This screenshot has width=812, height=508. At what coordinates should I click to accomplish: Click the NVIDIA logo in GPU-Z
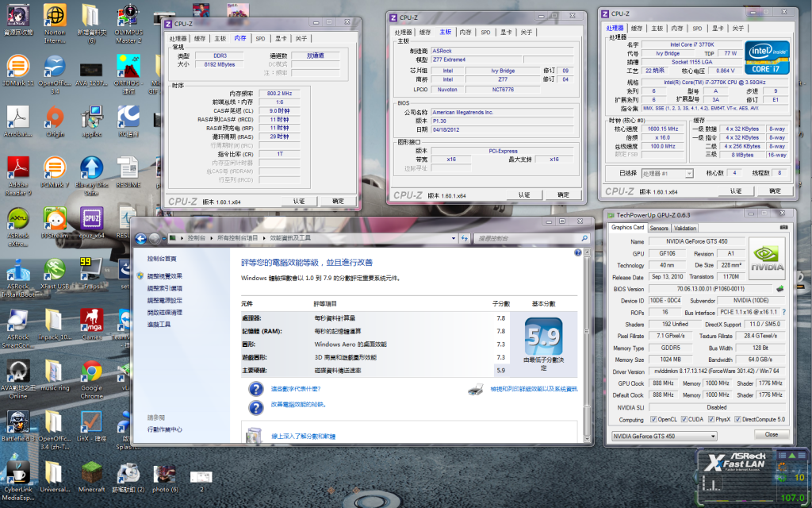(x=767, y=258)
